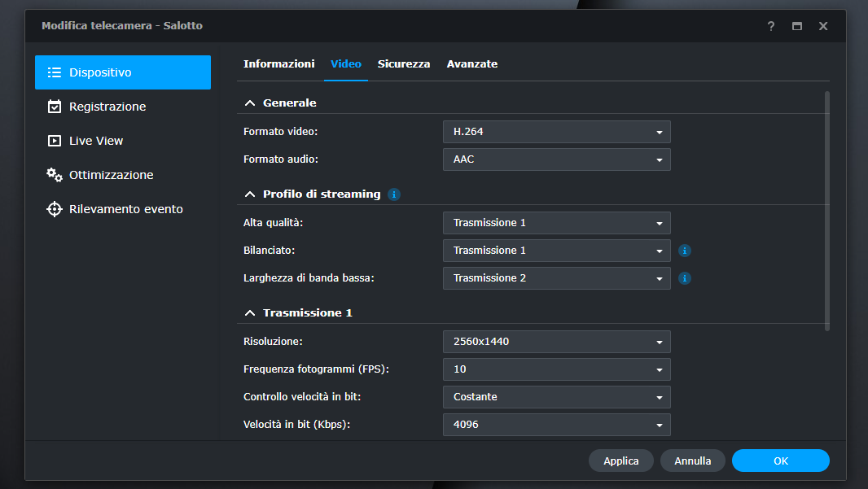Open the Dispositivo section in sidebar
Image resolution: width=868 pixels, height=489 pixels.
pyautogui.click(x=122, y=72)
